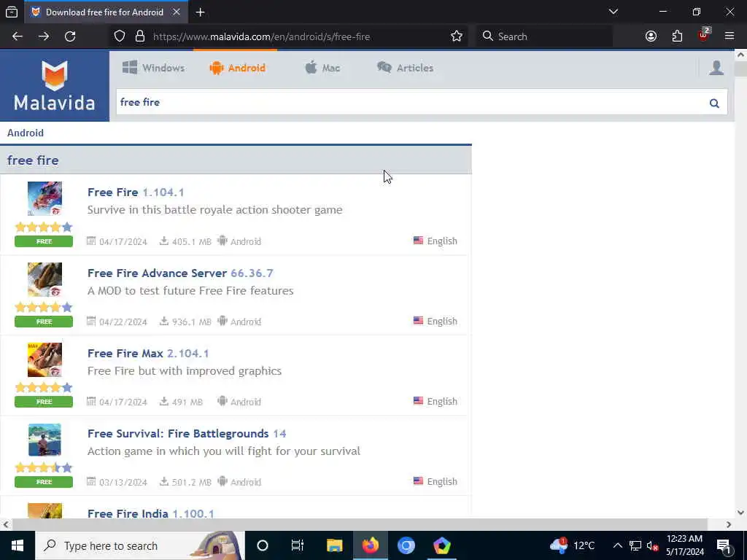Click the Free Fire app thumbnail
The image size is (747, 560).
point(44,198)
